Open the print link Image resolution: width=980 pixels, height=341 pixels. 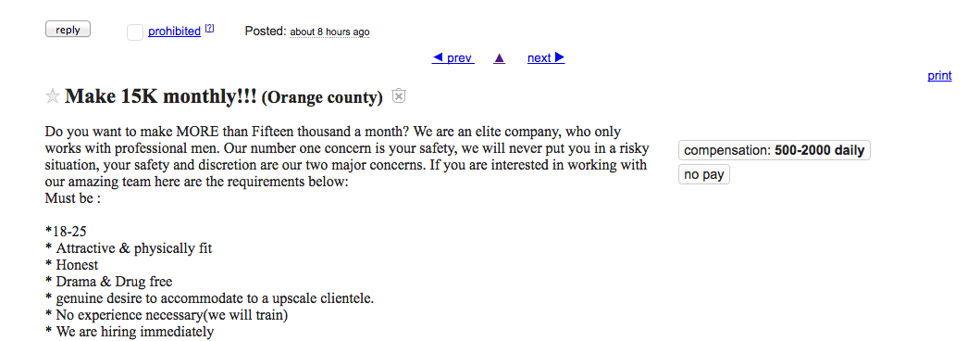coord(939,76)
